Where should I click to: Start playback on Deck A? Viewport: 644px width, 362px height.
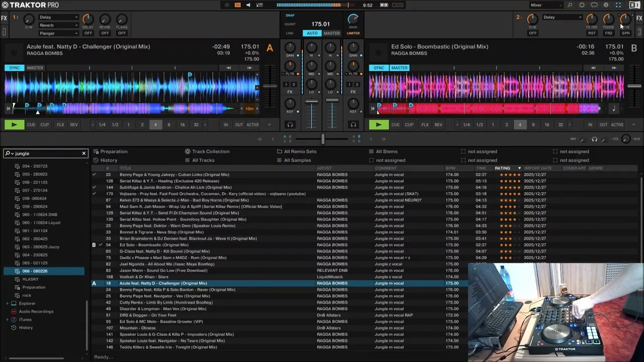click(x=14, y=125)
